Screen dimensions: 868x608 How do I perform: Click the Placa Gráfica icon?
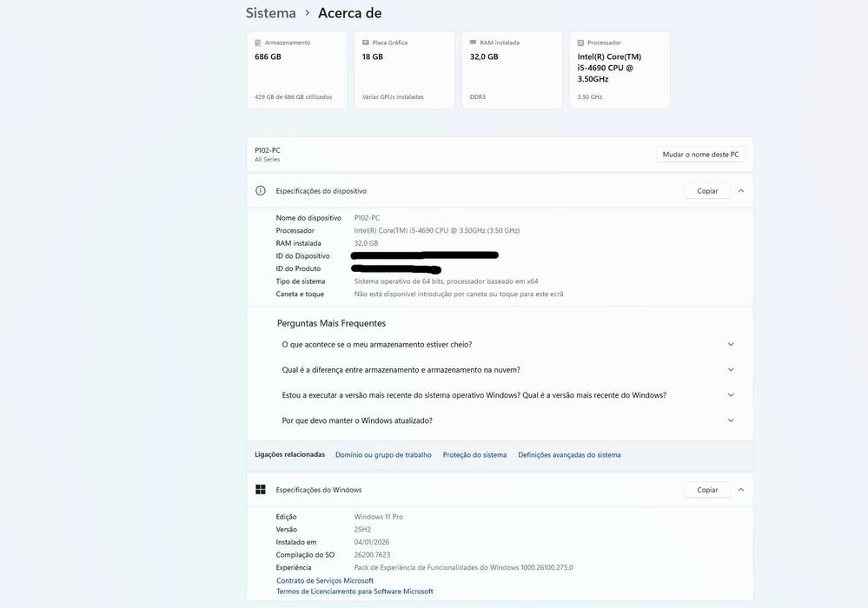tap(365, 43)
